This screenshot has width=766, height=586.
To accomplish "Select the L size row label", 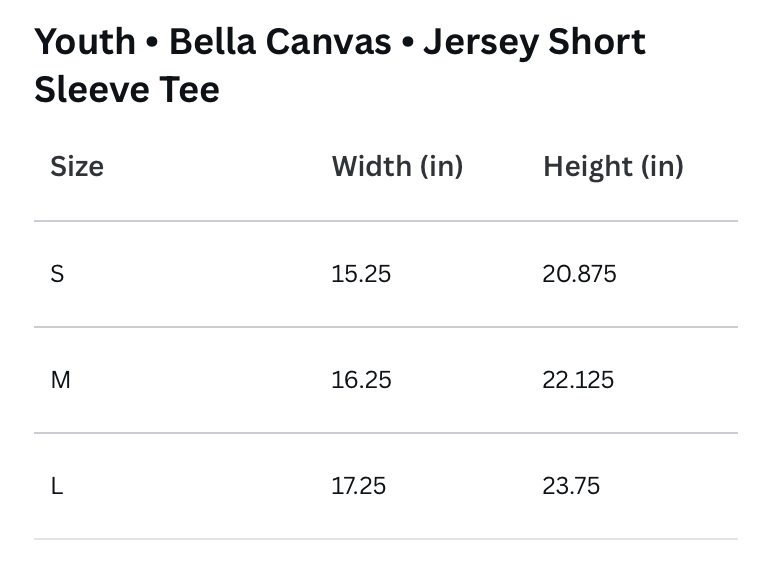I will pyautogui.click(x=57, y=486).
